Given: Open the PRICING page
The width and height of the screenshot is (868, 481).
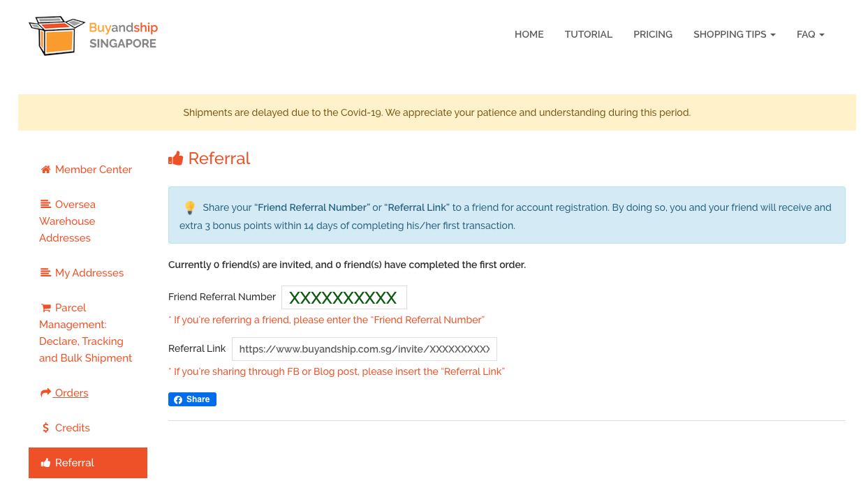Looking at the screenshot, I should point(653,34).
